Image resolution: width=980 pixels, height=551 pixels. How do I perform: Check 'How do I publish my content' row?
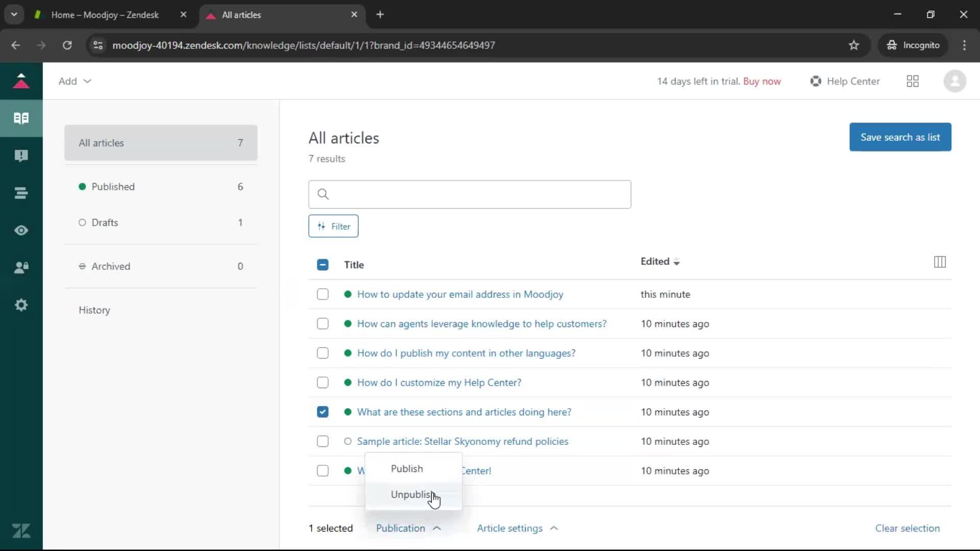point(323,353)
